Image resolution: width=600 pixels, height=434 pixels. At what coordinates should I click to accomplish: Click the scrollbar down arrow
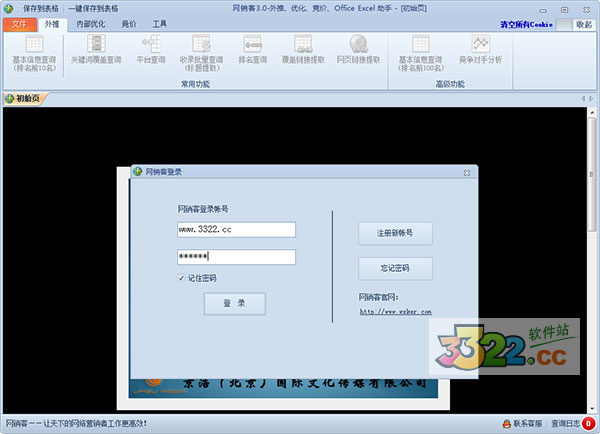[x=592, y=409]
